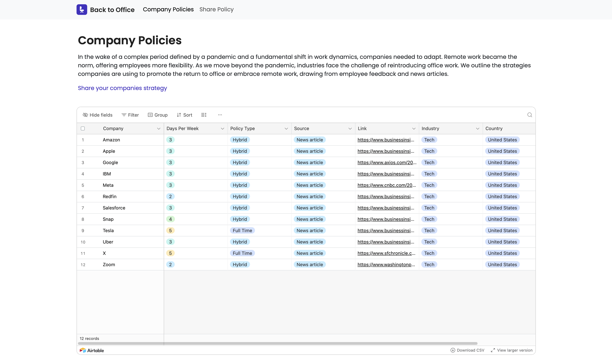The height and width of the screenshot is (364, 612).
Task: Click the Download CSV icon
Action: [x=453, y=350]
